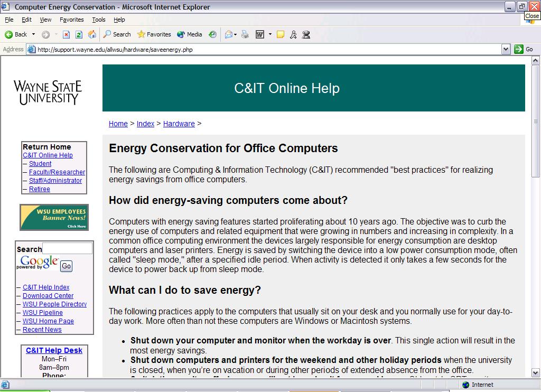This screenshot has width=541, height=392.
Task: Click the Print toolbar icon
Action: point(245,34)
